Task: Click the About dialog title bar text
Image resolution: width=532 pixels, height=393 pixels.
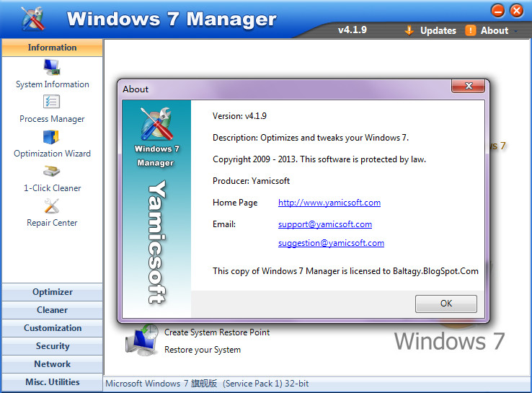Action: (x=136, y=89)
